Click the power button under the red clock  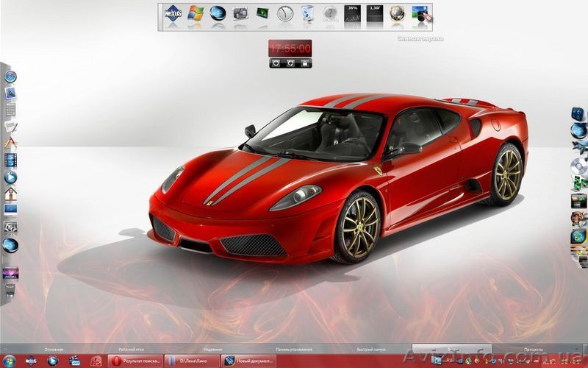276,63
